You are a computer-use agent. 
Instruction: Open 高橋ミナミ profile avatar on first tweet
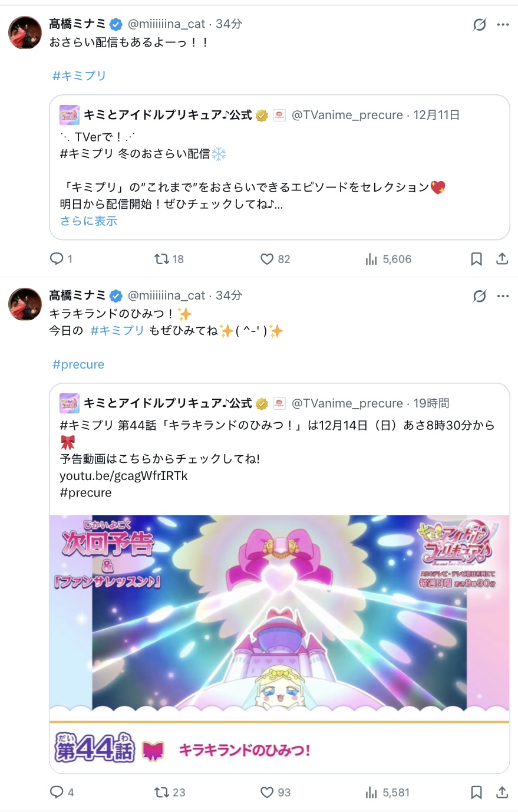[x=25, y=32]
